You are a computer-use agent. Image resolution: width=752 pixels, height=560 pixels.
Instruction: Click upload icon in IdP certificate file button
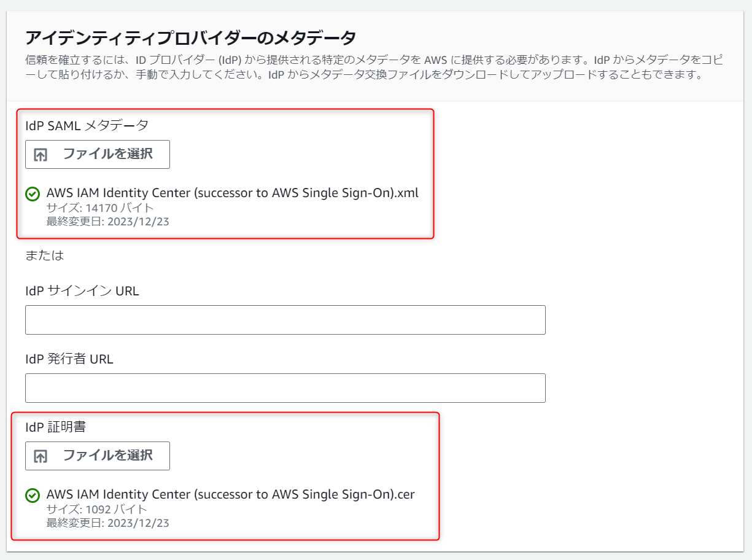click(x=41, y=456)
